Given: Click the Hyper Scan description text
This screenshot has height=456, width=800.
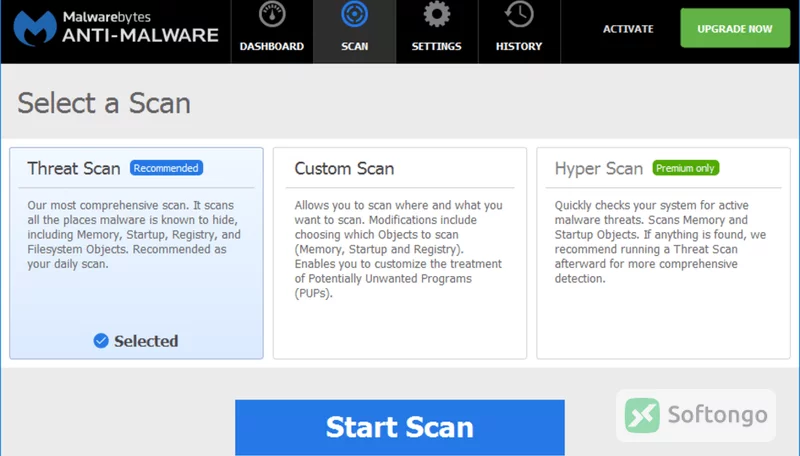Looking at the screenshot, I should click(660, 242).
